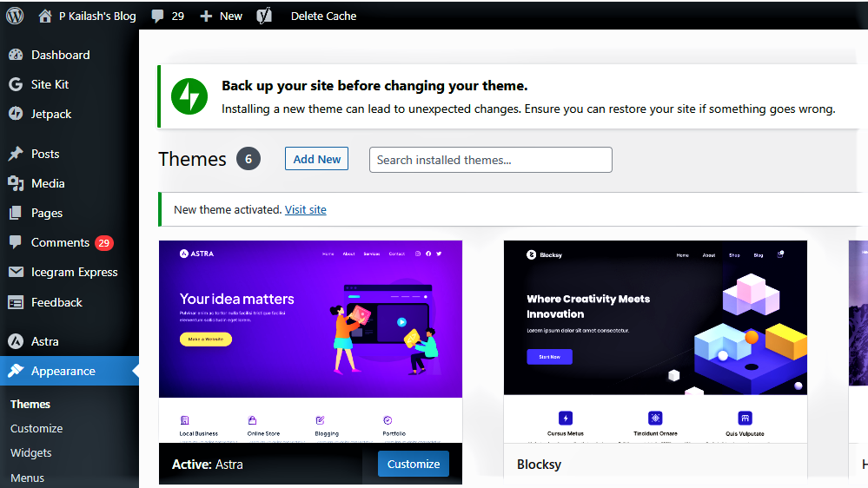This screenshot has height=488, width=868.
Task: Click the Comments speech bubble icon in sidebar
Action: click(x=16, y=242)
